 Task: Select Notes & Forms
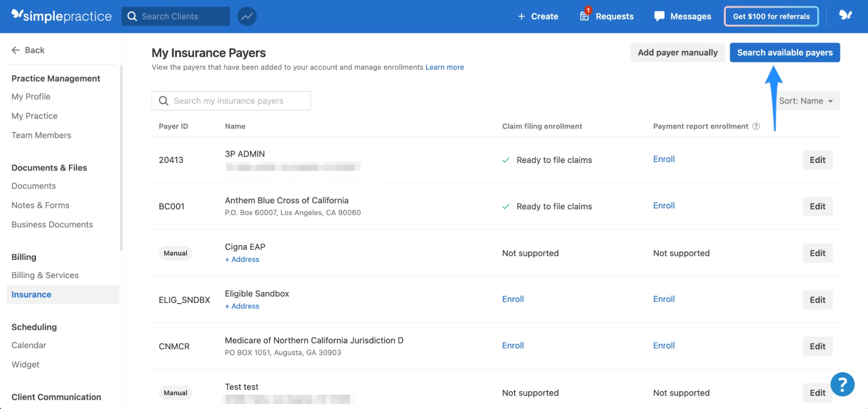coord(40,205)
